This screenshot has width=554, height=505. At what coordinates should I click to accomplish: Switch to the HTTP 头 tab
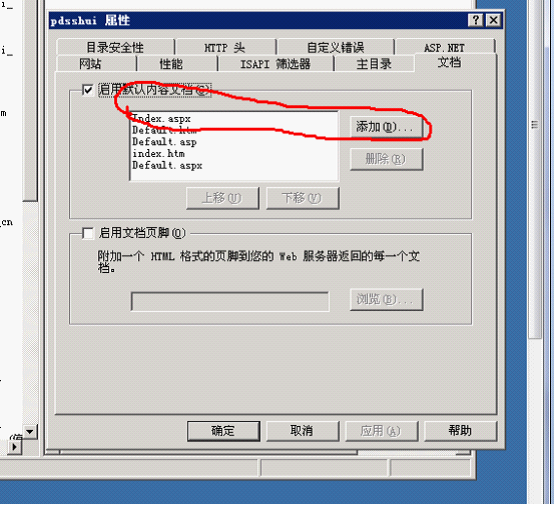(225, 47)
